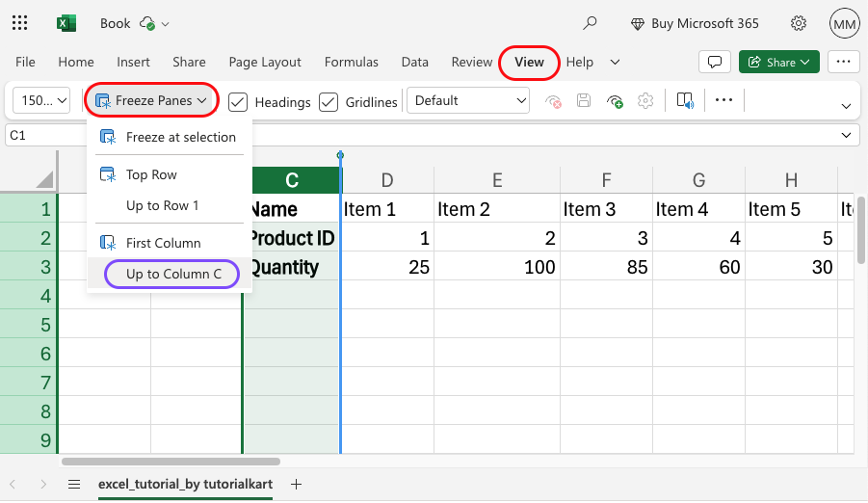The image size is (868, 503).
Task: Open the settings gear in the header
Action: click(799, 23)
